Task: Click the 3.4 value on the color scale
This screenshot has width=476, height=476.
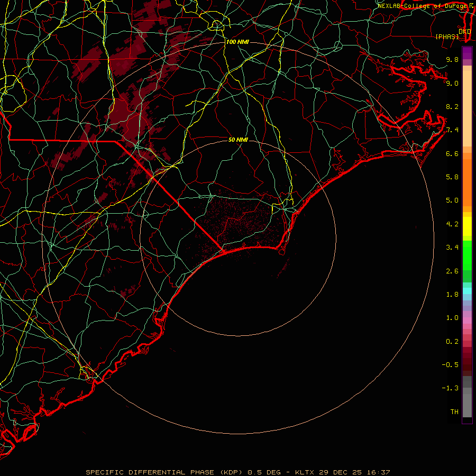Action: click(452, 248)
